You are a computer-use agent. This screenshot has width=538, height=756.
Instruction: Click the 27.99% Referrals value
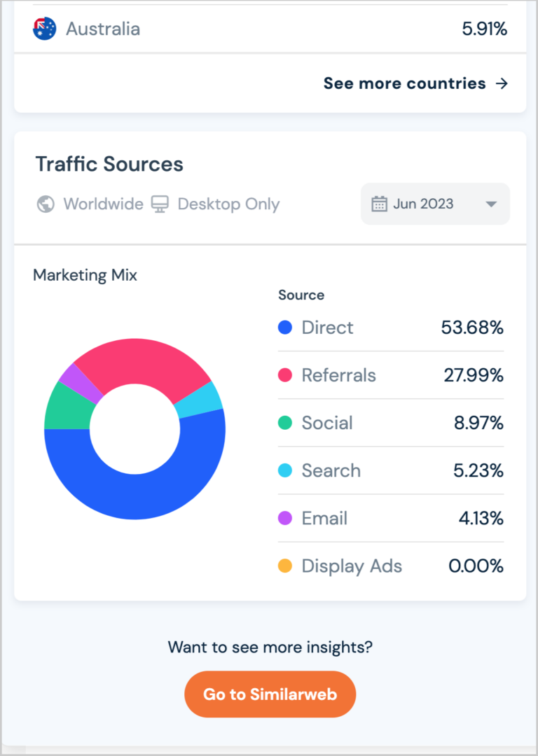[x=474, y=375]
